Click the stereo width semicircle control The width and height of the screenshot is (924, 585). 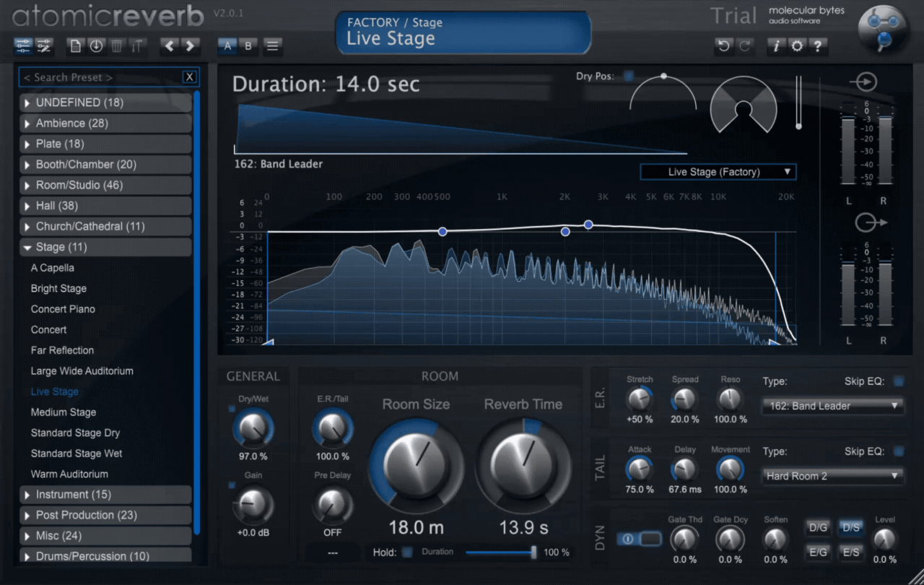coord(663,92)
